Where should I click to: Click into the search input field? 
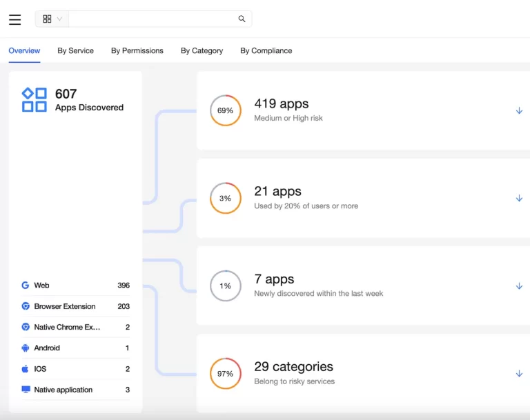click(152, 19)
